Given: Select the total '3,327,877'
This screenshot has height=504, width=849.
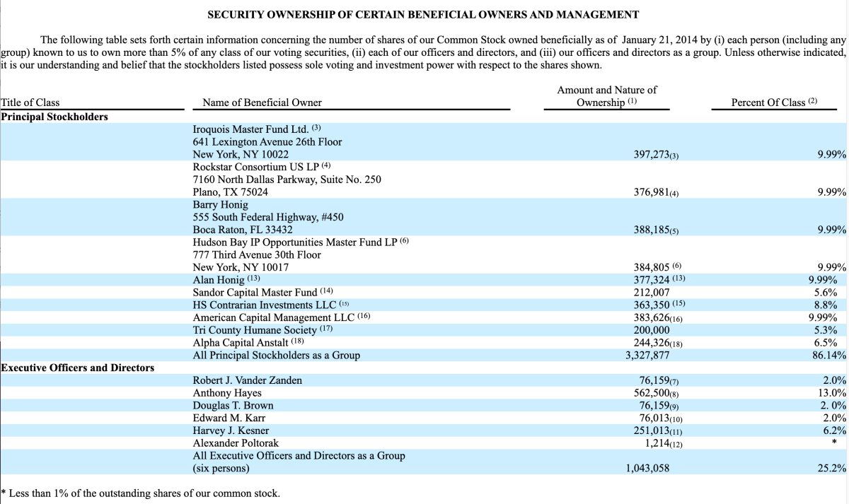Looking at the screenshot, I should (x=647, y=356).
